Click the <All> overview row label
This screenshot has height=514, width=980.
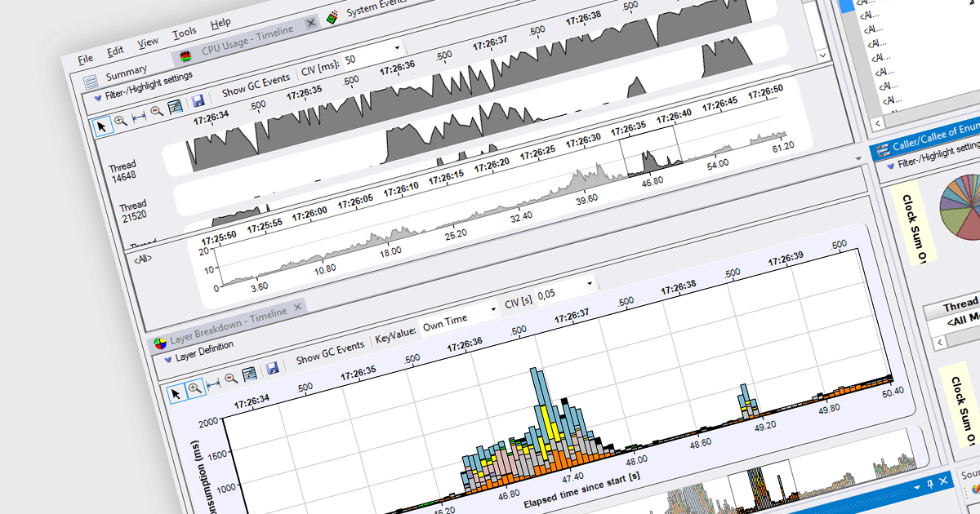(141, 259)
